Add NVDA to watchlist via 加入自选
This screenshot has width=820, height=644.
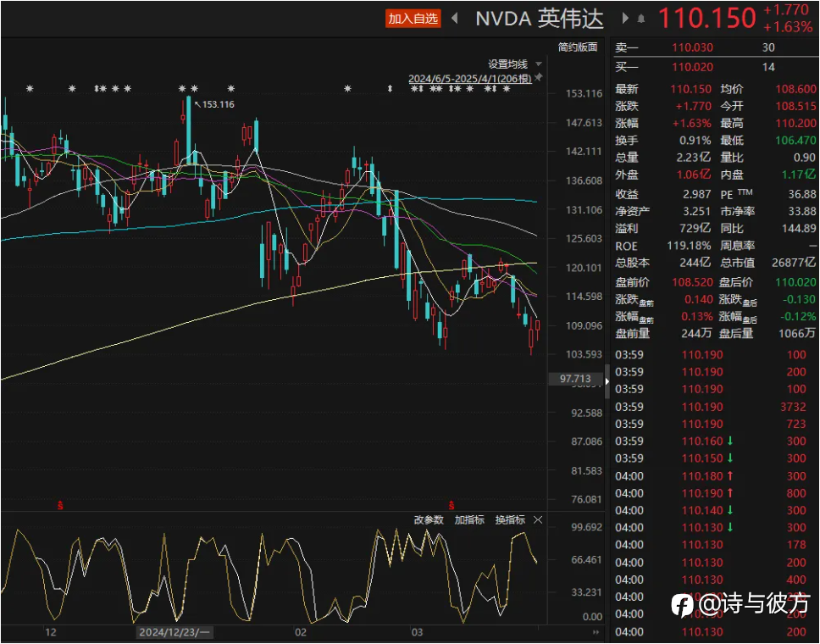(x=413, y=19)
